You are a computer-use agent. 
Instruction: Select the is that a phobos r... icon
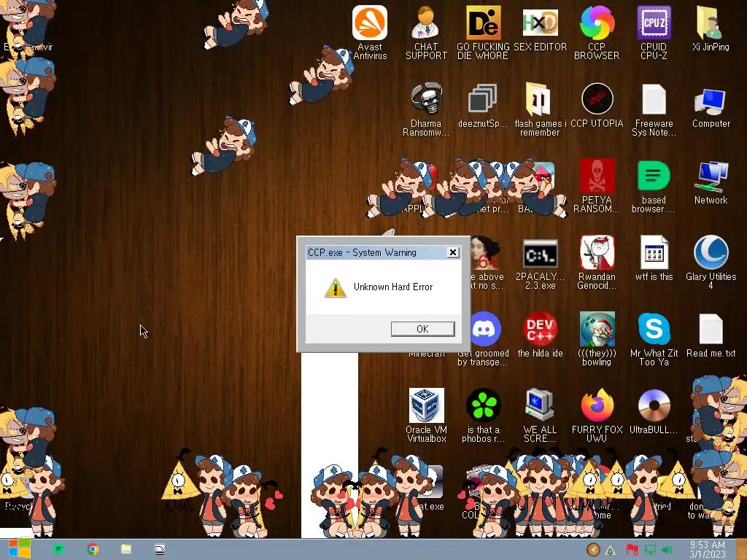click(x=483, y=416)
